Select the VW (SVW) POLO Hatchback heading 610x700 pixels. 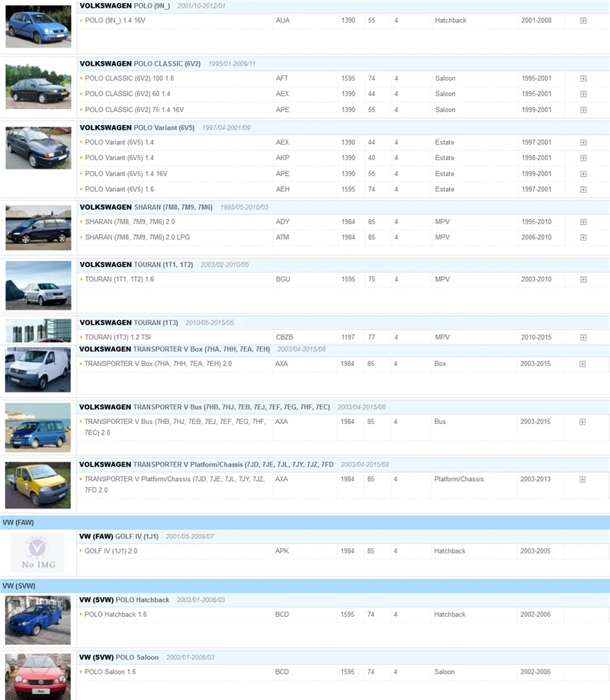click(124, 600)
